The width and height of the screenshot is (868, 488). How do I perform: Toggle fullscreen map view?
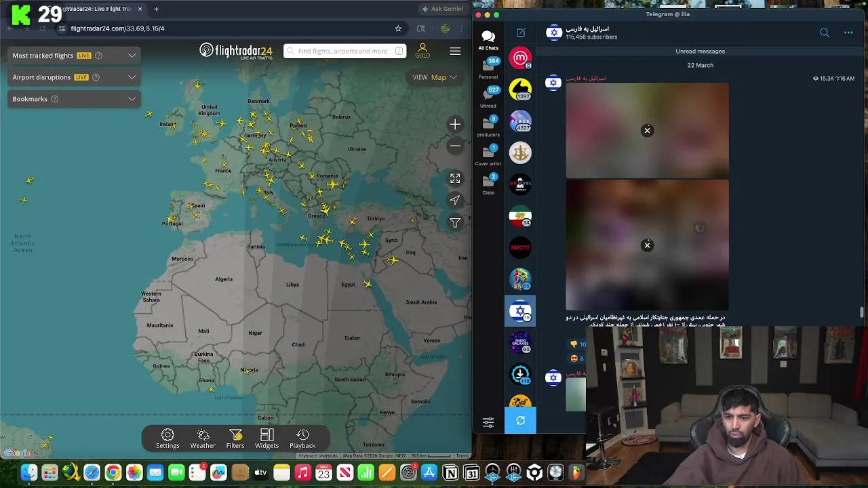coord(455,178)
